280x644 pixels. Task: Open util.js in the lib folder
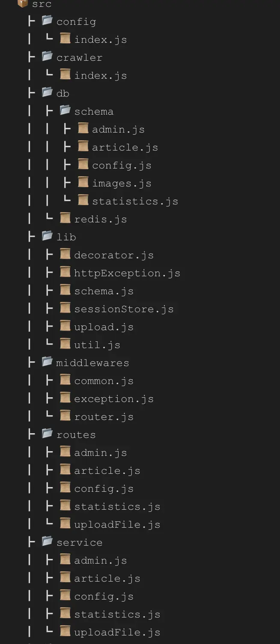[x=97, y=345]
